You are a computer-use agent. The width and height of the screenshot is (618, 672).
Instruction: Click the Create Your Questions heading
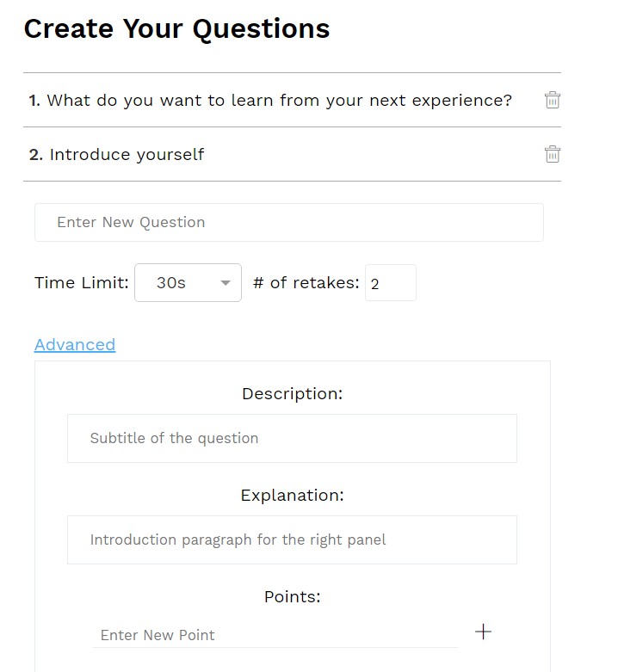click(x=176, y=28)
